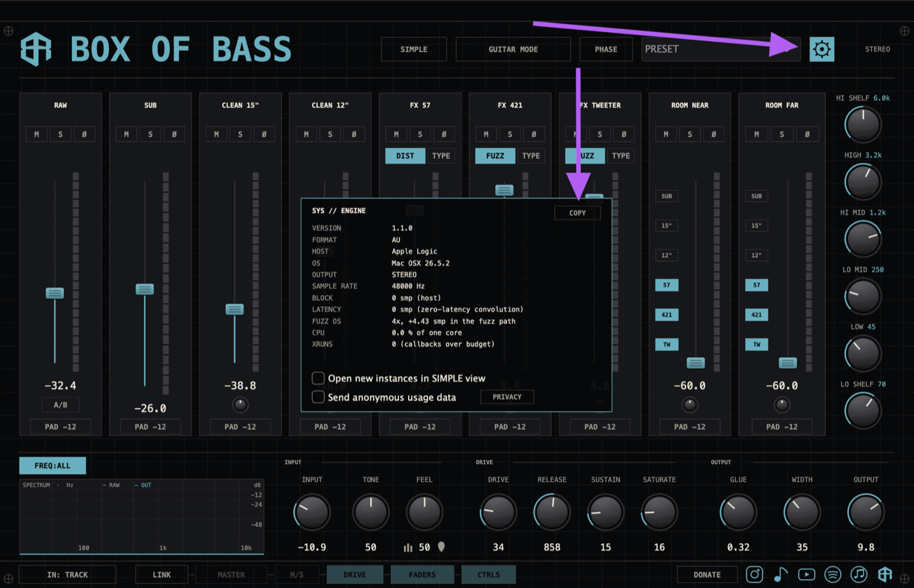Click the brand logo icon in footer
The width and height of the screenshot is (914, 588).
[x=885, y=574]
